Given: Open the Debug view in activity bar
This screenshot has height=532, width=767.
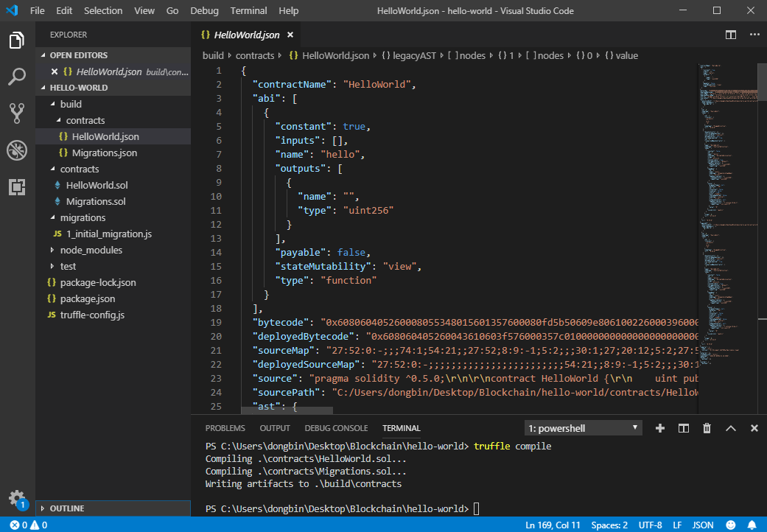Looking at the screenshot, I should point(17,150).
